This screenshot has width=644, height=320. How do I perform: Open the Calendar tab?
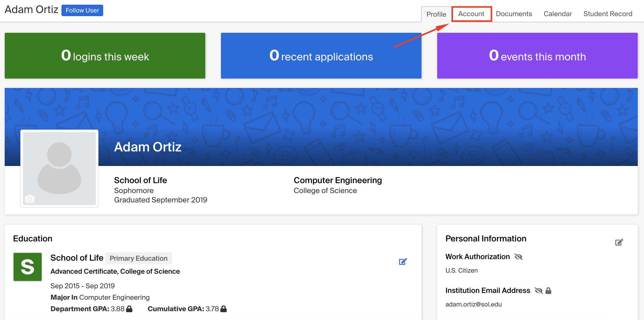(558, 14)
